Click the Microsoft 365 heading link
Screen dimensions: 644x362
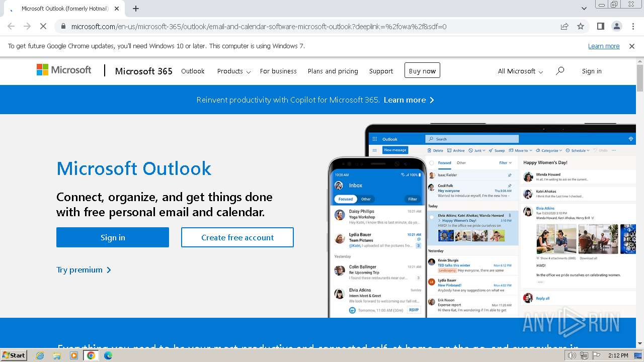[144, 71]
